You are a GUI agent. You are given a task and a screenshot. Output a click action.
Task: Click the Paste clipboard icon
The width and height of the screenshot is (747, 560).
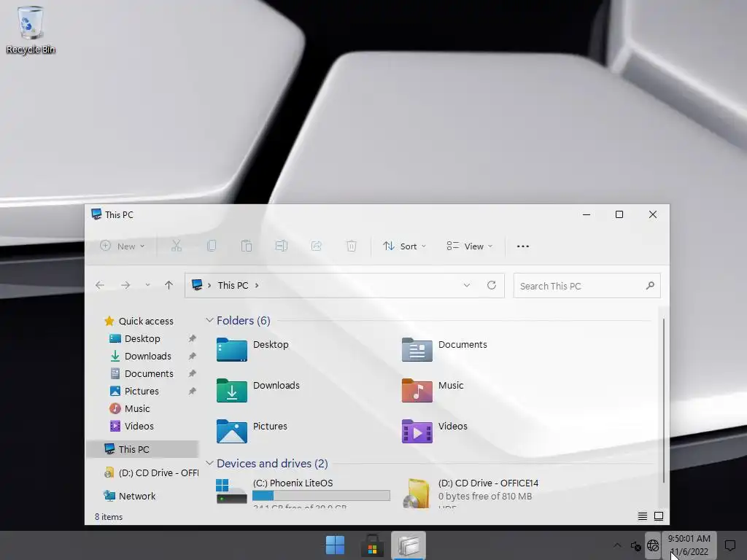pyautogui.click(x=247, y=246)
